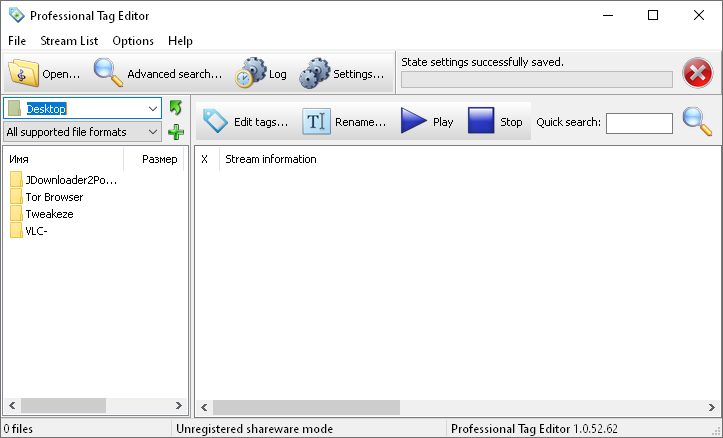The image size is (723, 438).
Task: Click version text 'Professional Tag Editor 1.0.52.62'
Action: pos(534,429)
